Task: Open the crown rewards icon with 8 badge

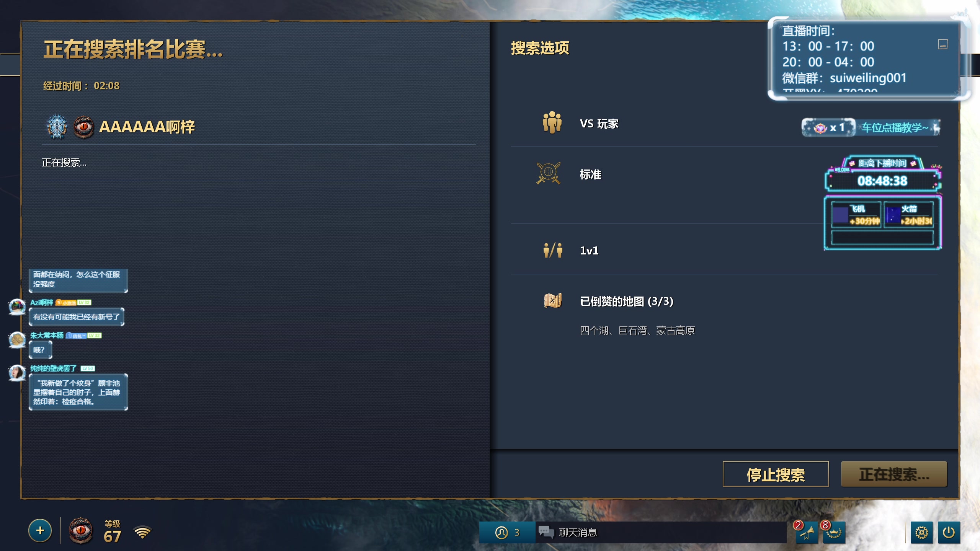Action: tap(834, 532)
